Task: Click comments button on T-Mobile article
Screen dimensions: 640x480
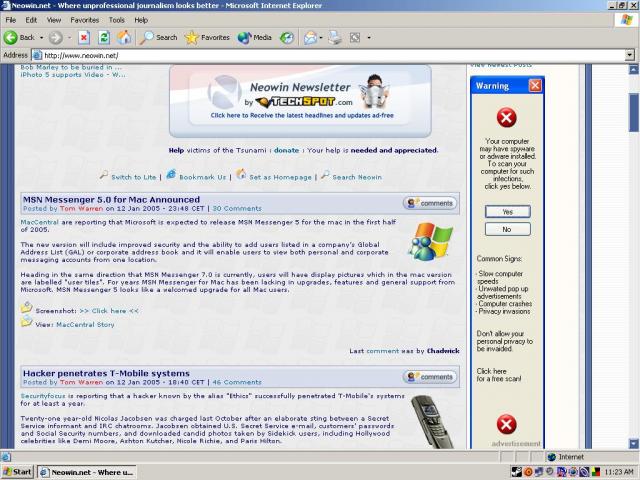Action: click(430, 377)
